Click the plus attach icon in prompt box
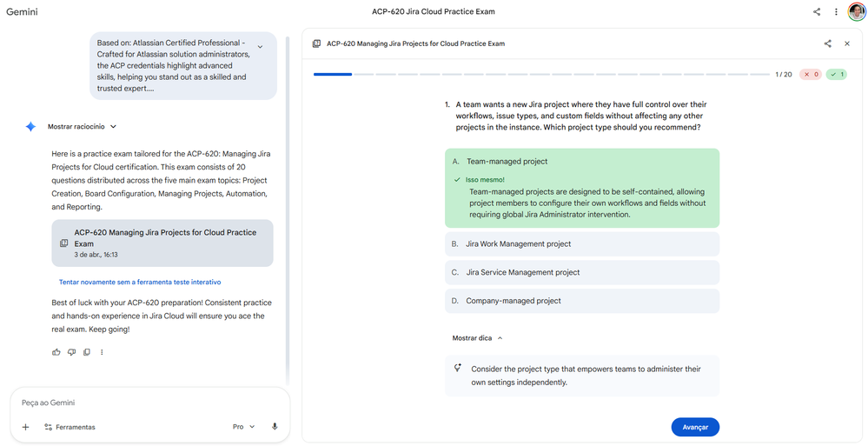Image resolution: width=868 pixels, height=446 pixels. tap(25, 427)
